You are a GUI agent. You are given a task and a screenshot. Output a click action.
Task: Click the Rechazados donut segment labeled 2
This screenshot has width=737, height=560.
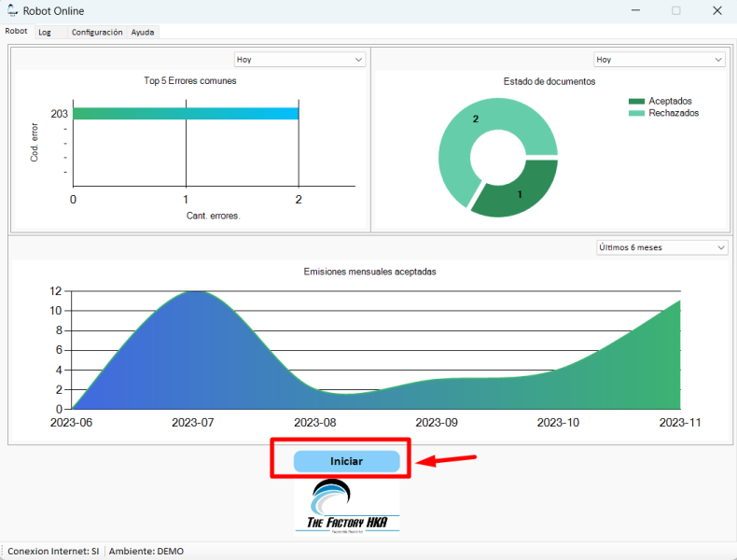(x=475, y=137)
